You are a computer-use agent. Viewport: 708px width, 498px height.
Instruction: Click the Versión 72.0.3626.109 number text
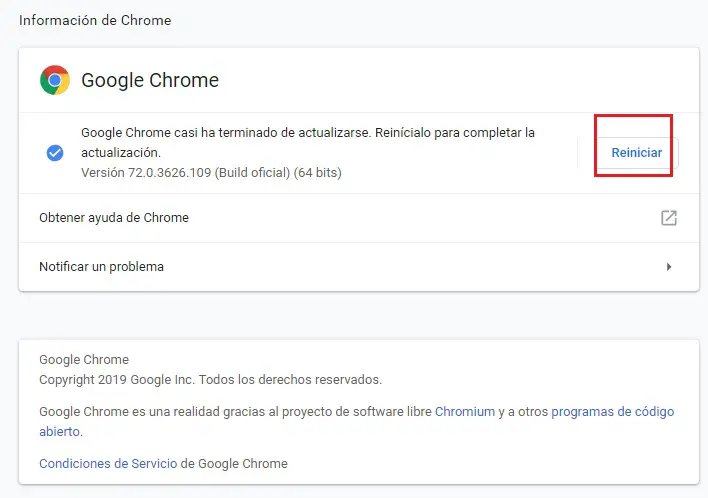(166, 173)
